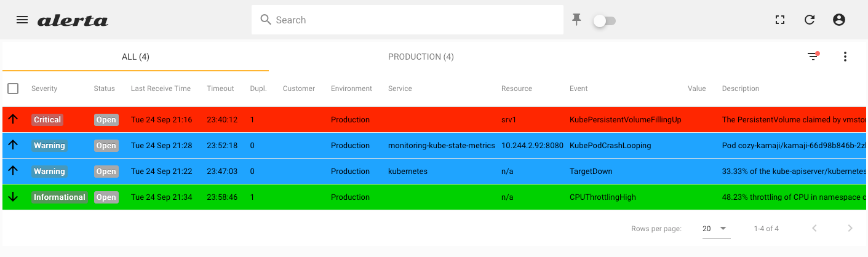This screenshot has height=257, width=868.
Task: Select the ALL (4) tab
Action: (x=135, y=57)
